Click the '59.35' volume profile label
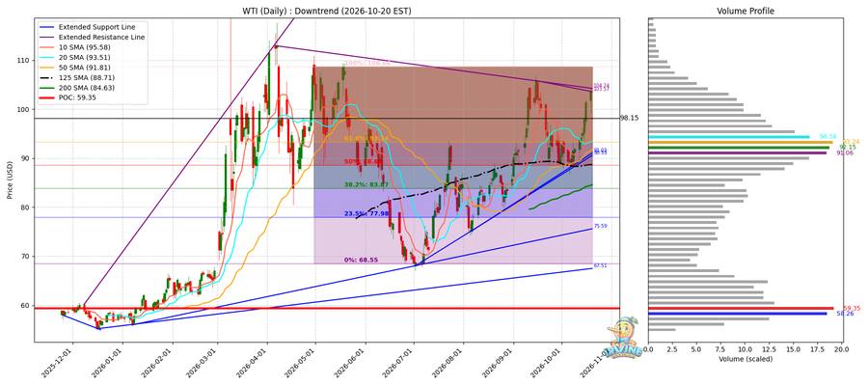 coord(852,308)
